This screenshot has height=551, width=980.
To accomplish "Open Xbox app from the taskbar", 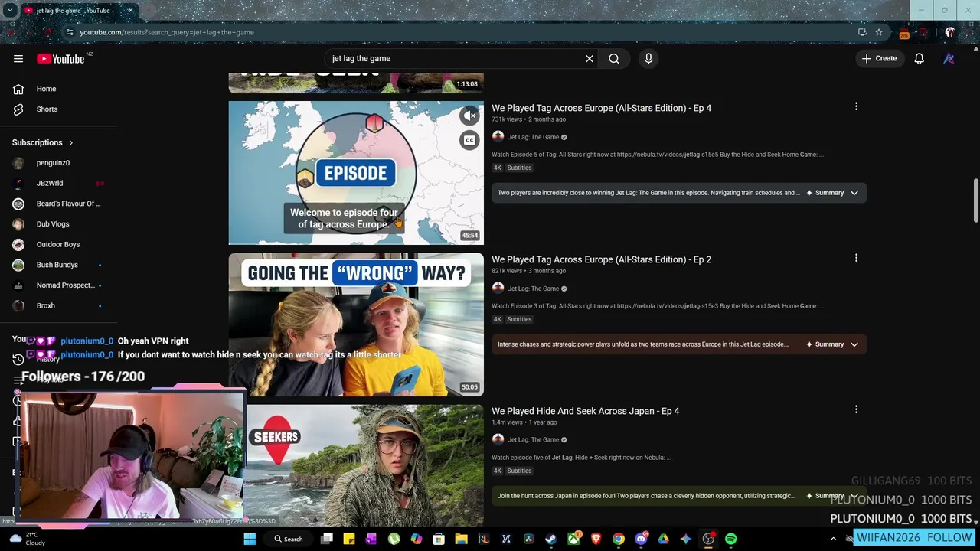I will (573, 539).
